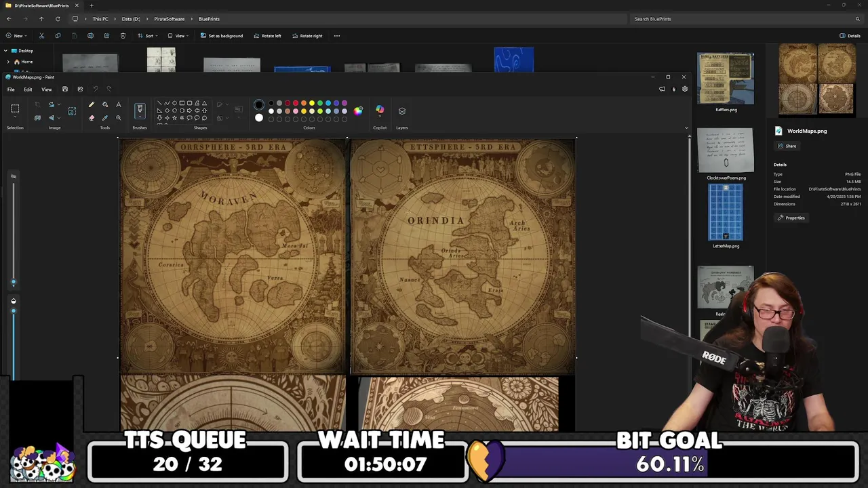The height and width of the screenshot is (488, 868).
Task: Click the Properties button in Details pane
Action: [791, 218]
